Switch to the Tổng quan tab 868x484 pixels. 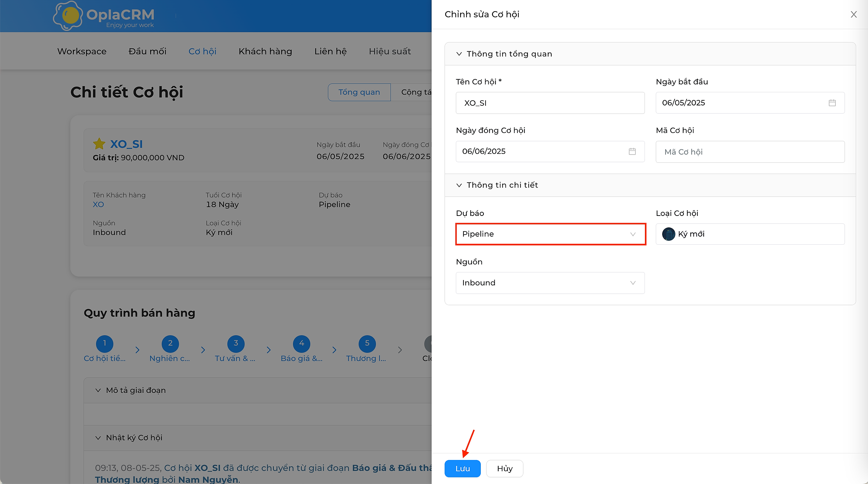359,92
